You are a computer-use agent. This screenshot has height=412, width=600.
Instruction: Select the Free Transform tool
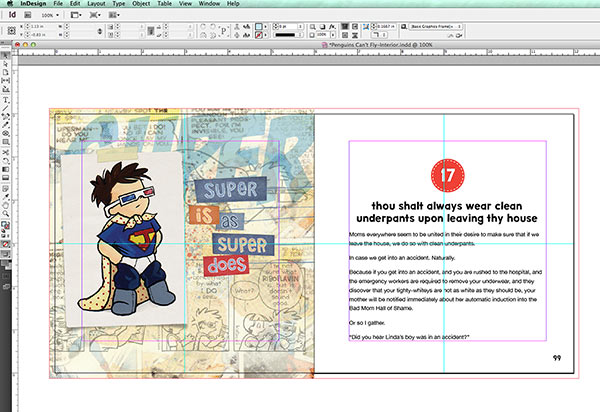tap(5, 161)
